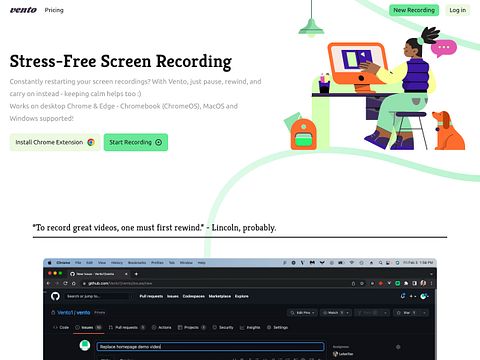
Task: Click the green user avatar beside issue title
Action: pyautogui.click(x=85, y=345)
